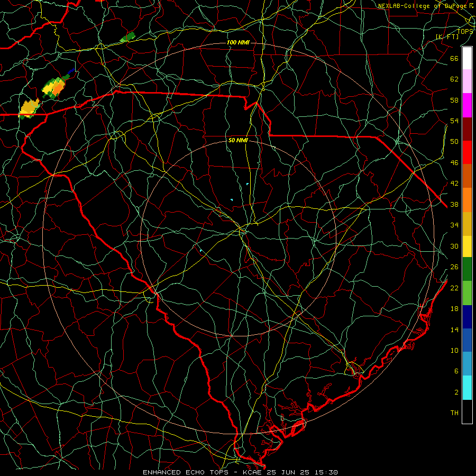The height and width of the screenshot is (476, 476).
Task: Click the '46' legend value
Action: [x=454, y=163]
